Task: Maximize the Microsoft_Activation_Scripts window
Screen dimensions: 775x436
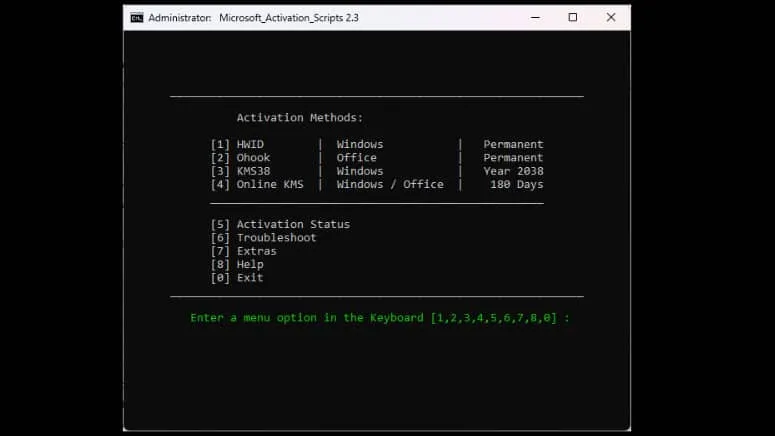Action: point(572,18)
